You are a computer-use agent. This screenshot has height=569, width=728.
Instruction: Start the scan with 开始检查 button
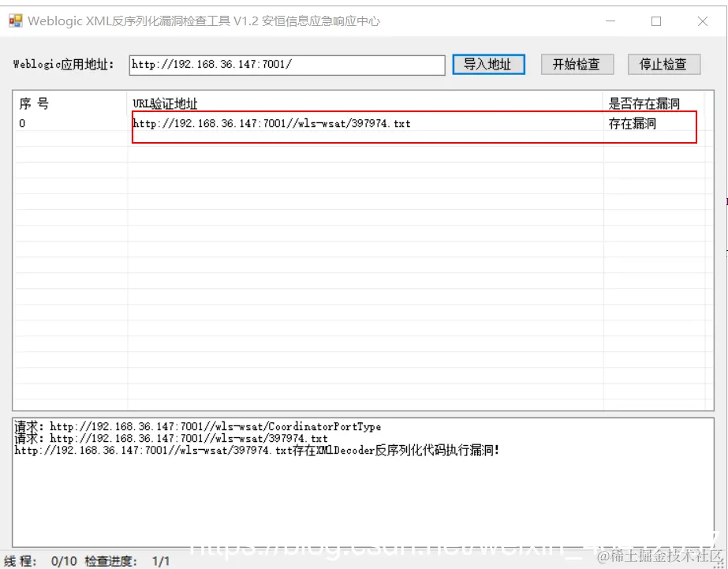tap(577, 64)
